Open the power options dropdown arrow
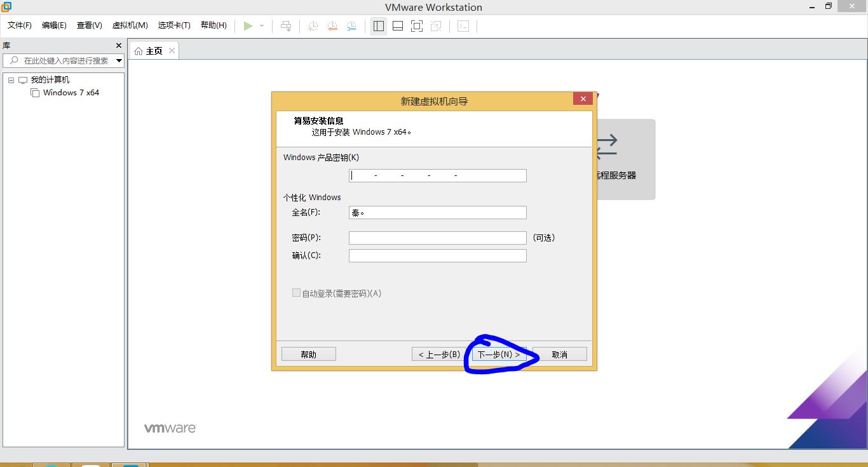 point(262,26)
